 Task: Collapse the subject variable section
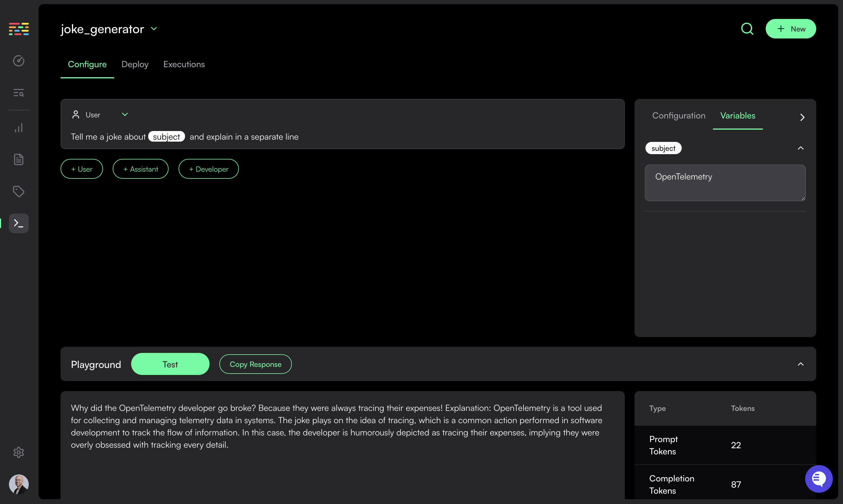[x=801, y=148]
